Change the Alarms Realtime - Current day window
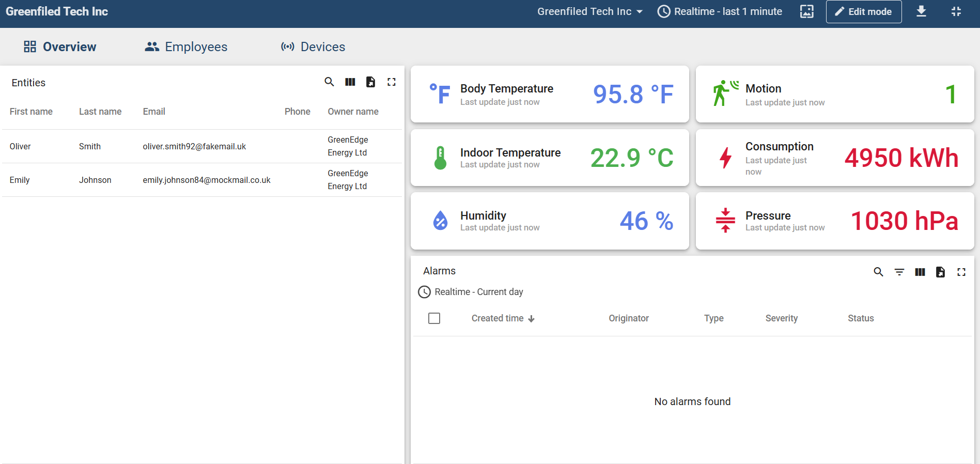 [x=471, y=292]
